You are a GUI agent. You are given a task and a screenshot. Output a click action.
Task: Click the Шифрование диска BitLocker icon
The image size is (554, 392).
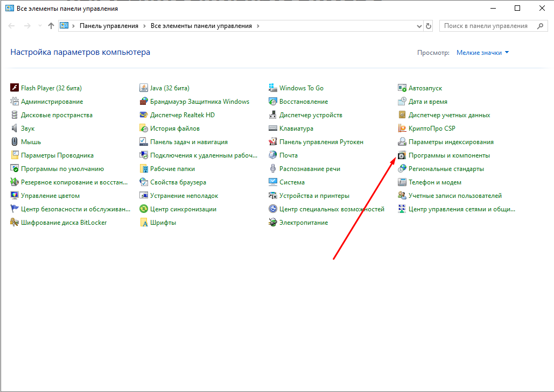(x=15, y=222)
